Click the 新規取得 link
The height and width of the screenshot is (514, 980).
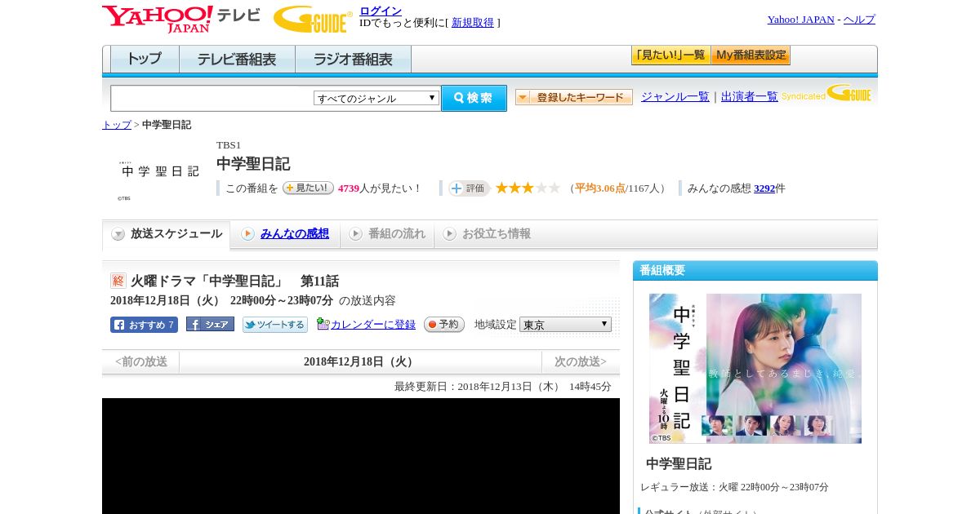coord(473,23)
